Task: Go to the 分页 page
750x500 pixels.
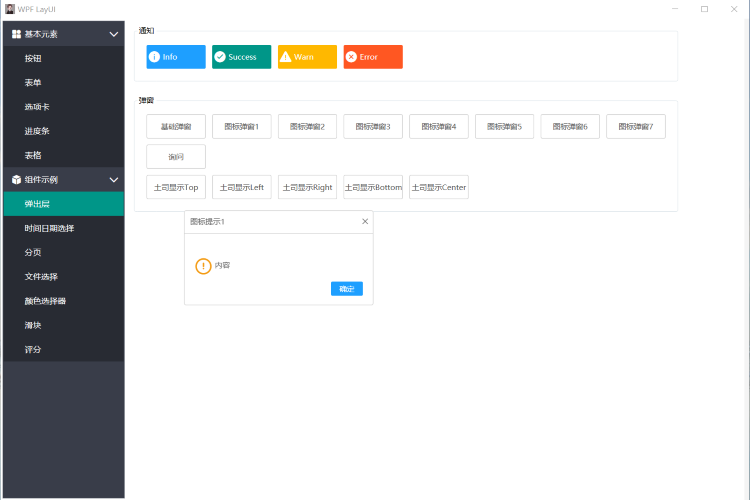Action: pyautogui.click(x=64, y=252)
